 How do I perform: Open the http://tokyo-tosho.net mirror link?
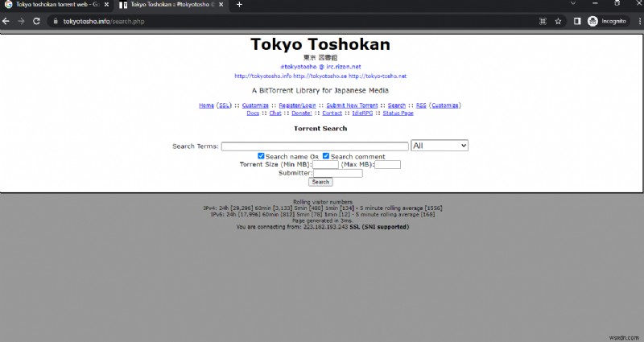[x=378, y=76]
